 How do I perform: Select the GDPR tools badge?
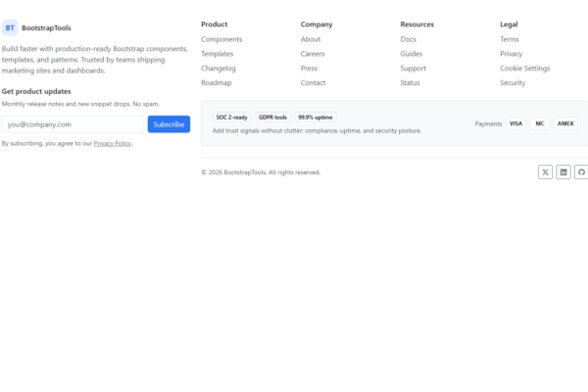tap(273, 117)
